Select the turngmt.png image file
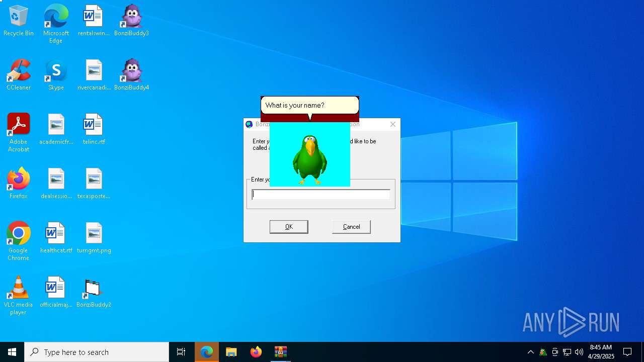The width and height of the screenshot is (644, 362). point(94,238)
